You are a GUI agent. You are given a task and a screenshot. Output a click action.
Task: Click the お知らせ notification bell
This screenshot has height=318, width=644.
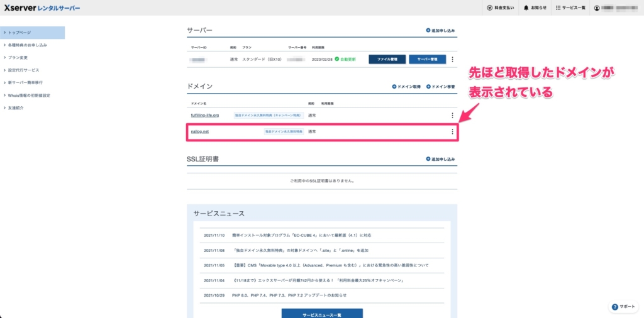tap(526, 8)
